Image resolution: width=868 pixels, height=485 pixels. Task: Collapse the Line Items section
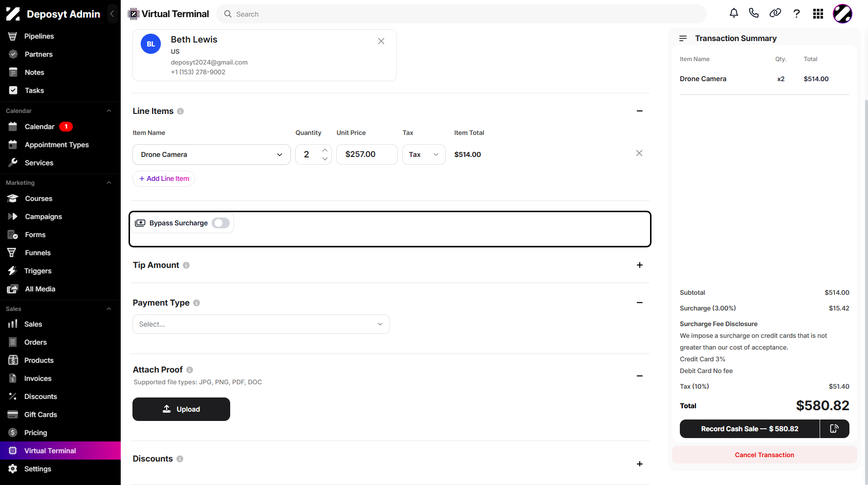640,111
